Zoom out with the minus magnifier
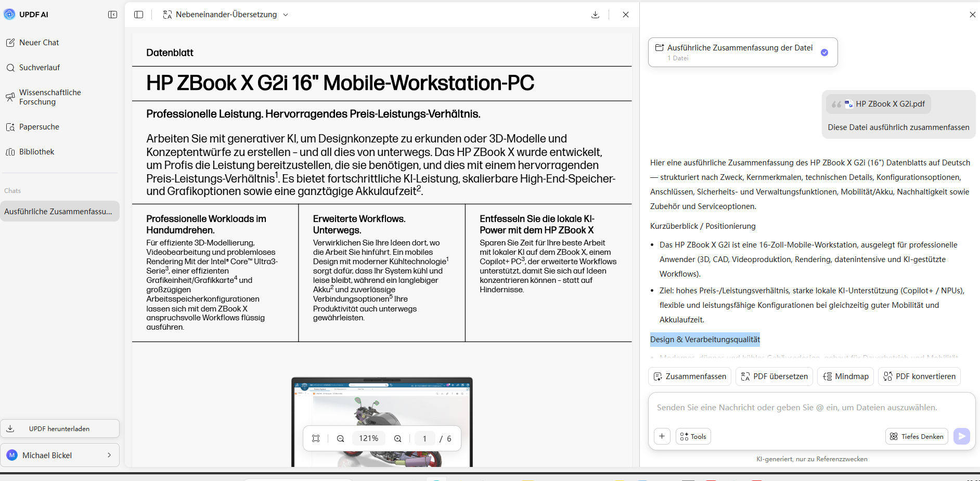980x481 pixels. click(x=340, y=438)
